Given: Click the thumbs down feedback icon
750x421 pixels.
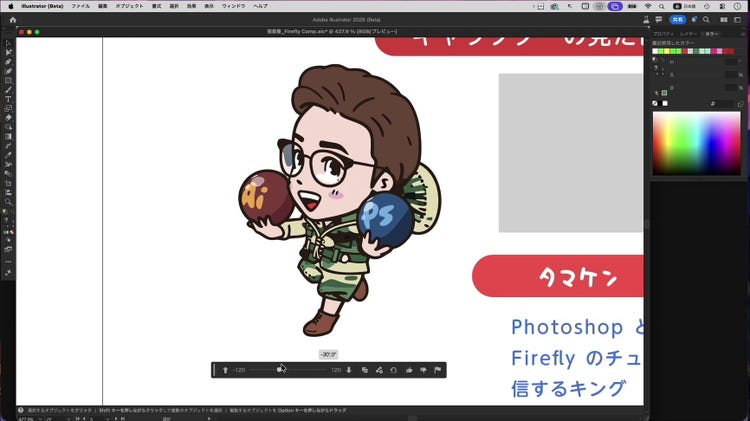Looking at the screenshot, I should click(x=423, y=370).
